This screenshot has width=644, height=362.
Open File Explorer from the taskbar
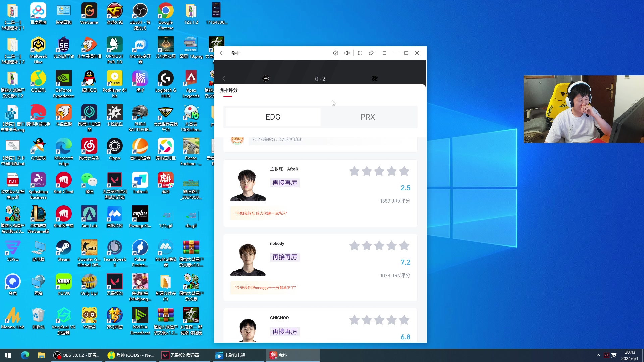(x=41, y=355)
